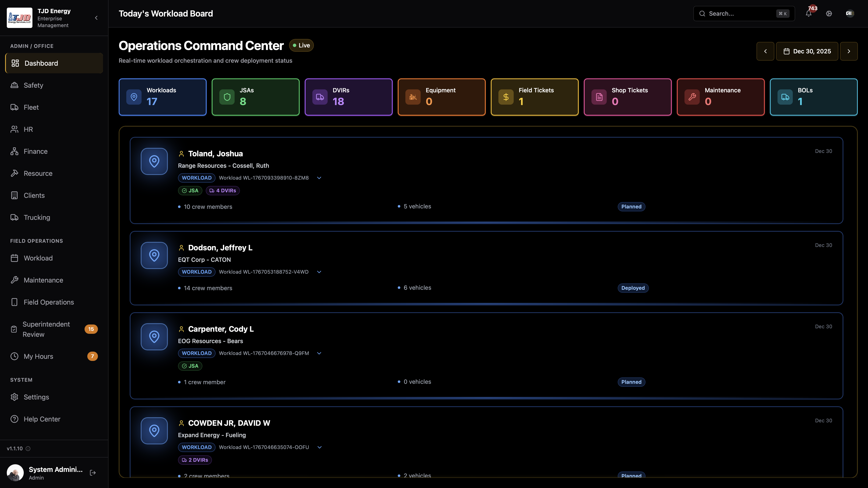Screen dimensions: 868x488
Task: Click Toland, Joshua's location pin icon
Action: coord(154,161)
